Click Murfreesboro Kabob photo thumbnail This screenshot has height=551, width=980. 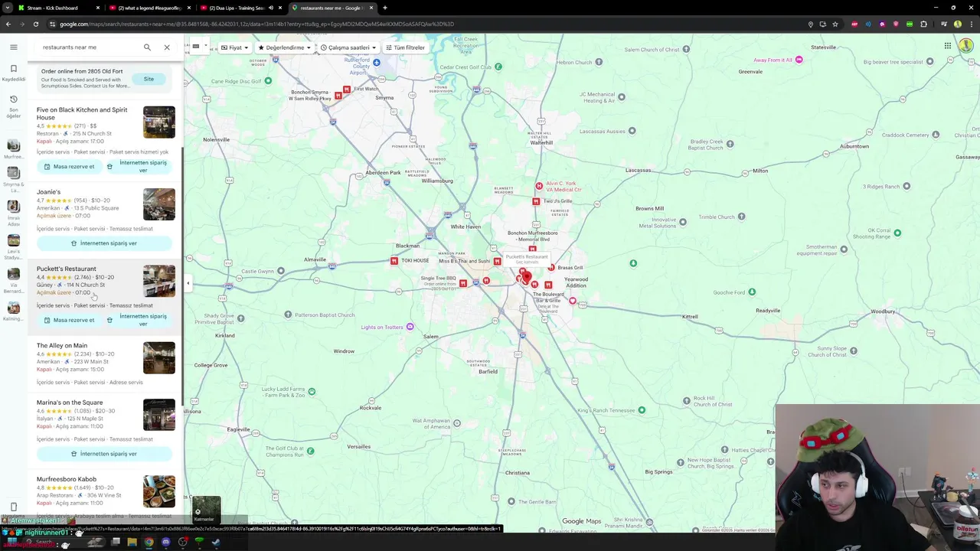pos(159,491)
